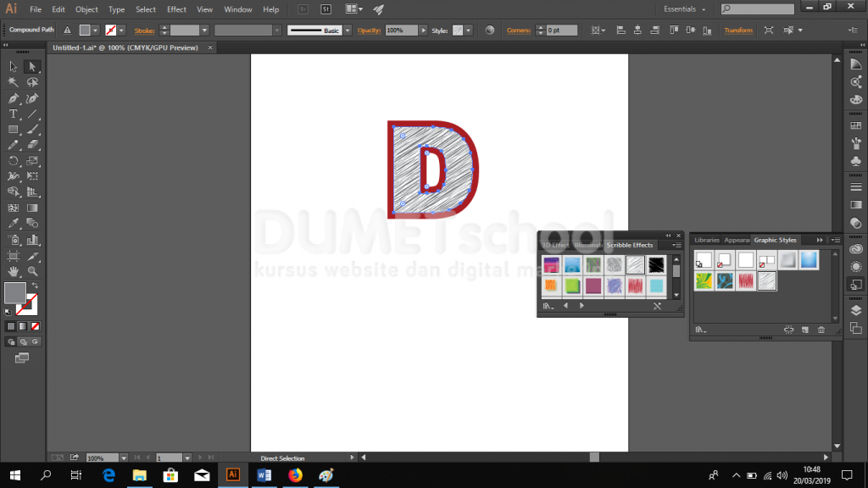This screenshot has width=868, height=488.
Task: Open the Object menu
Action: (x=86, y=9)
